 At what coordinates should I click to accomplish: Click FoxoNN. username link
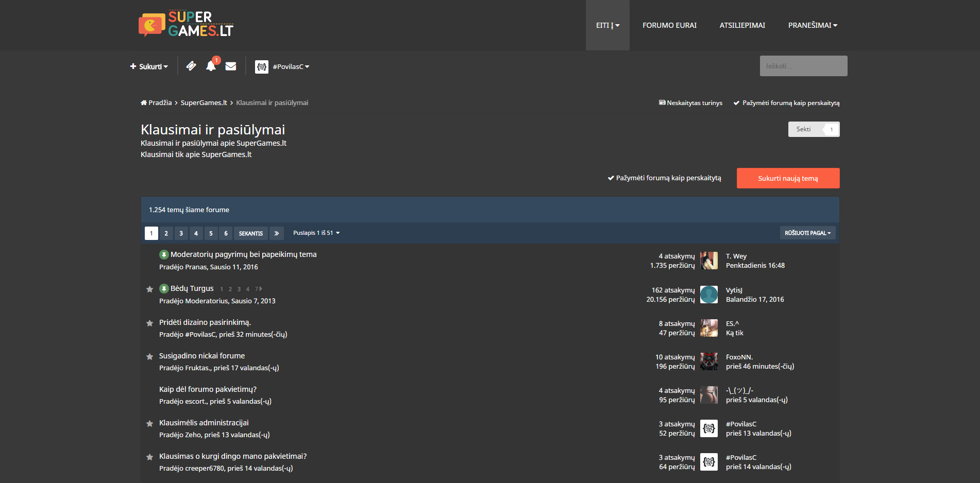tap(739, 357)
